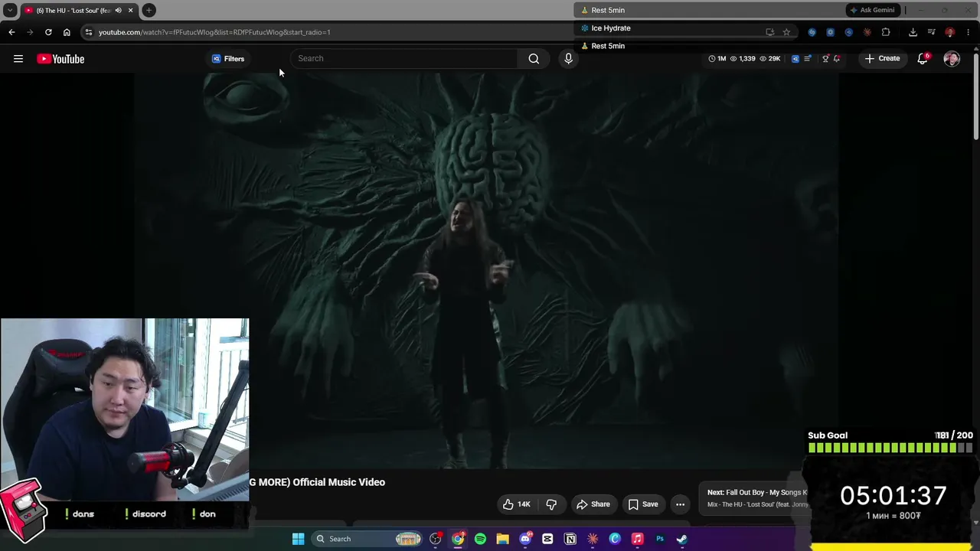Open CapCut from the taskbar

tap(547, 539)
